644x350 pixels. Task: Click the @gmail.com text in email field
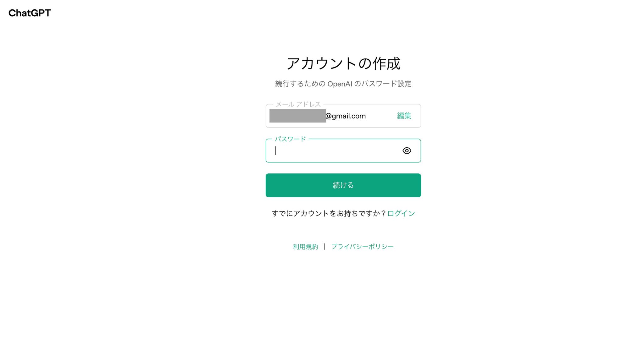pyautogui.click(x=346, y=116)
